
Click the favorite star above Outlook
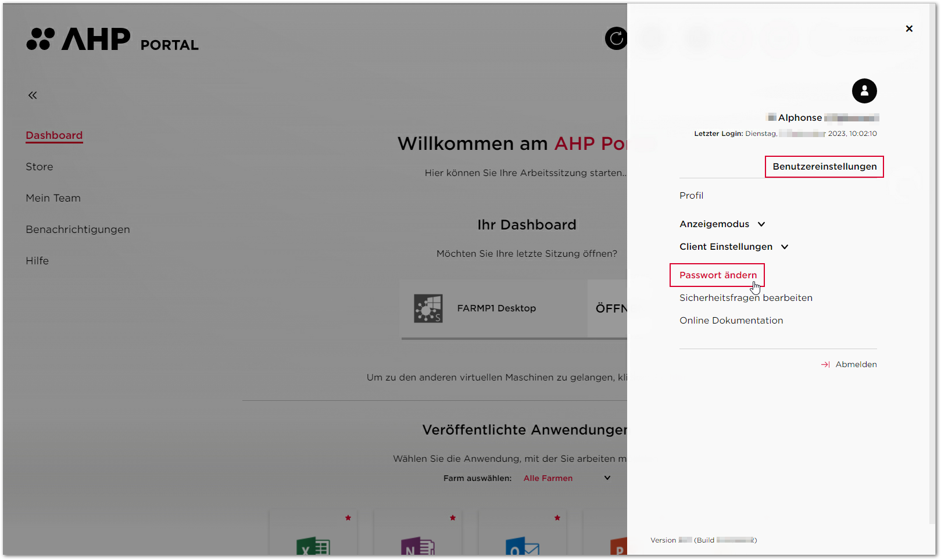(x=557, y=518)
